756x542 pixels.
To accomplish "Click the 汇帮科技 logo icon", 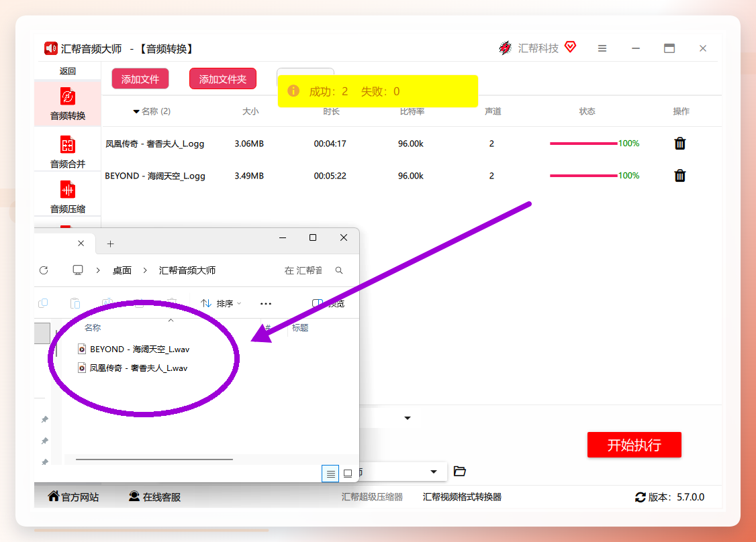I will (505, 48).
